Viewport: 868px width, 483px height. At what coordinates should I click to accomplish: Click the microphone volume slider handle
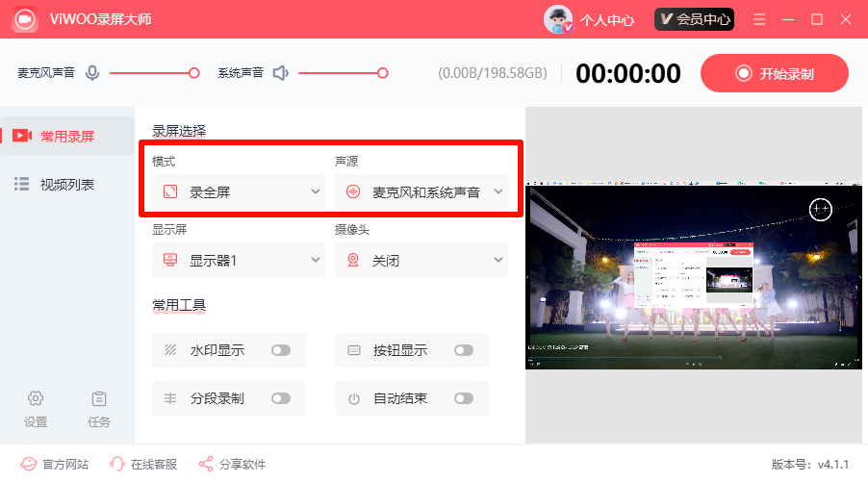tap(193, 73)
